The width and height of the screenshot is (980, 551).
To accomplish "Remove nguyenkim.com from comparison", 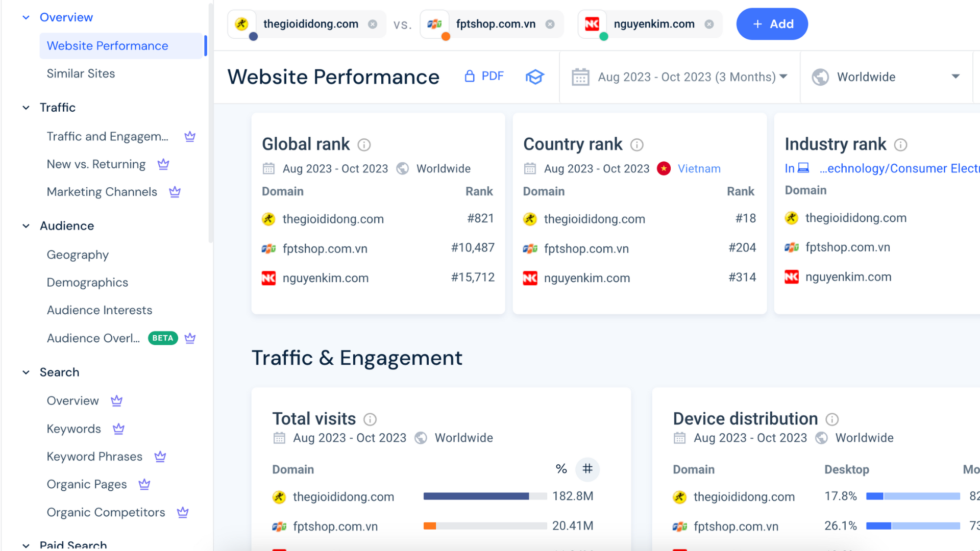I will pos(709,24).
